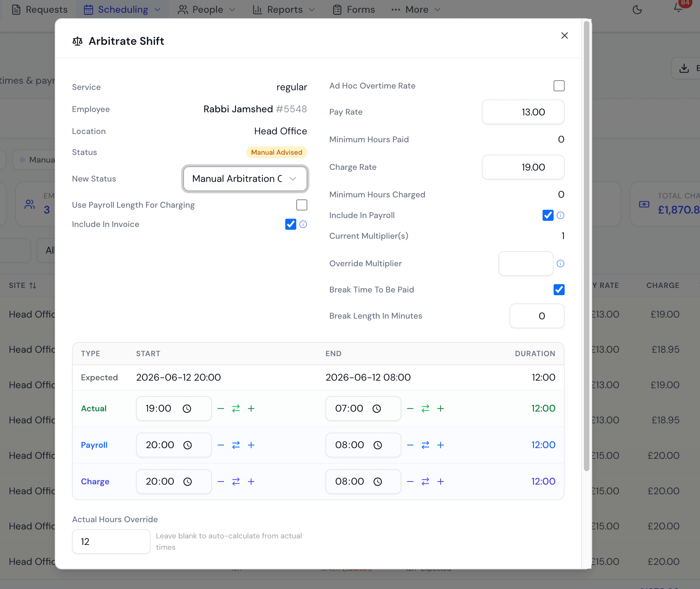Open clock picker for Actual end time
This screenshot has height=589, width=700.
[x=377, y=409]
